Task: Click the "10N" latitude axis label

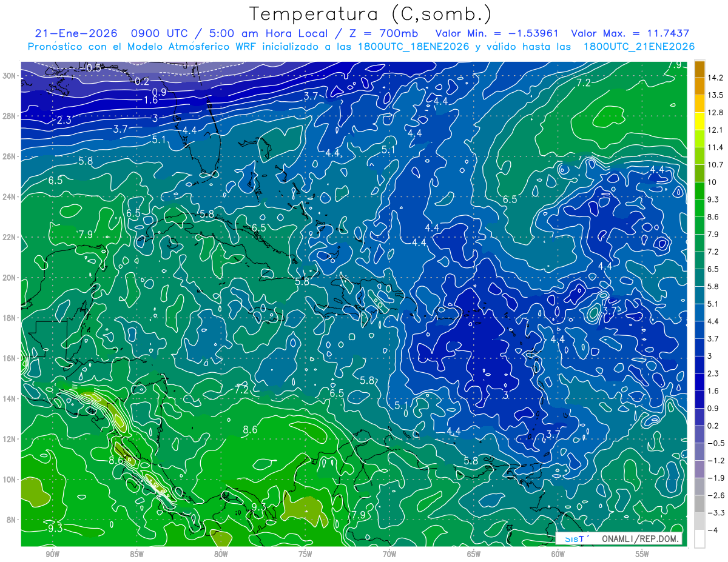Action: [x=10, y=480]
